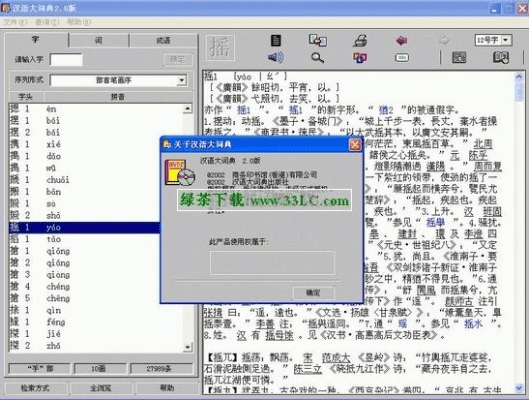Click the open book with hand icon
Image resolution: width=529 pixels, height=400 pixels.
(x=501, y=58)
